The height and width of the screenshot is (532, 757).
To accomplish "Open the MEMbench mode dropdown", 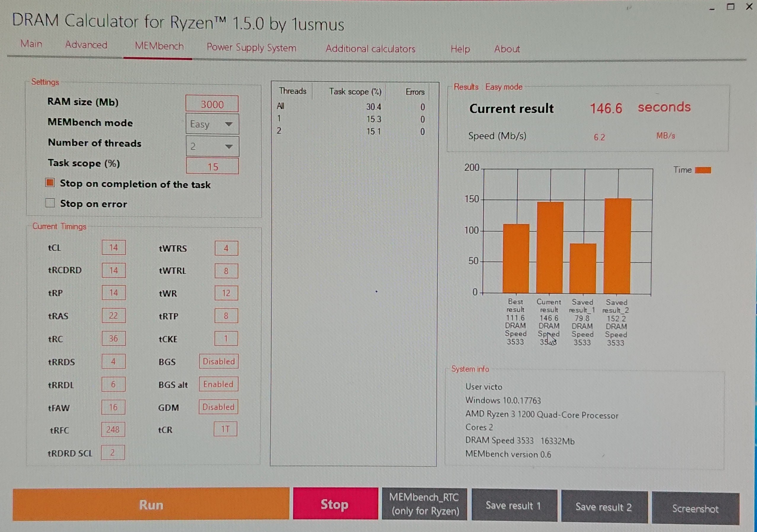I will [212, 124].
